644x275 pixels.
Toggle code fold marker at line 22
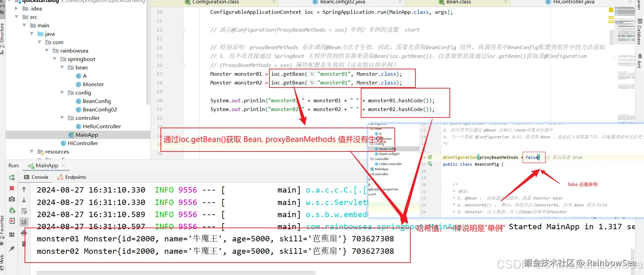[183, 30]
